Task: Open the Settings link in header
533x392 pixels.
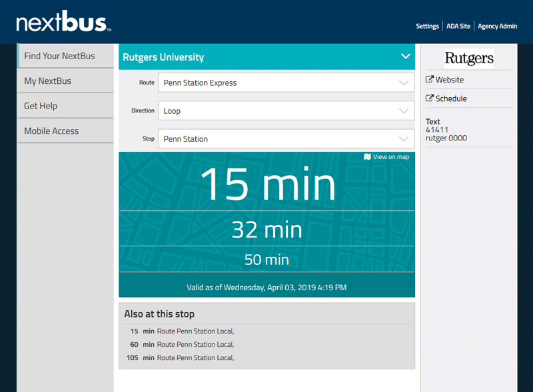Action: point(427,26)
